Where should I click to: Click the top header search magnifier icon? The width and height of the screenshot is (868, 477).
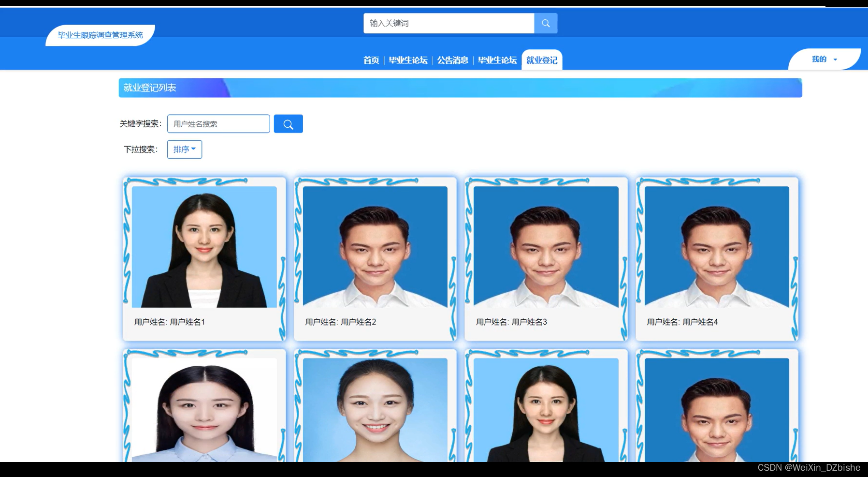click(546, 23)
